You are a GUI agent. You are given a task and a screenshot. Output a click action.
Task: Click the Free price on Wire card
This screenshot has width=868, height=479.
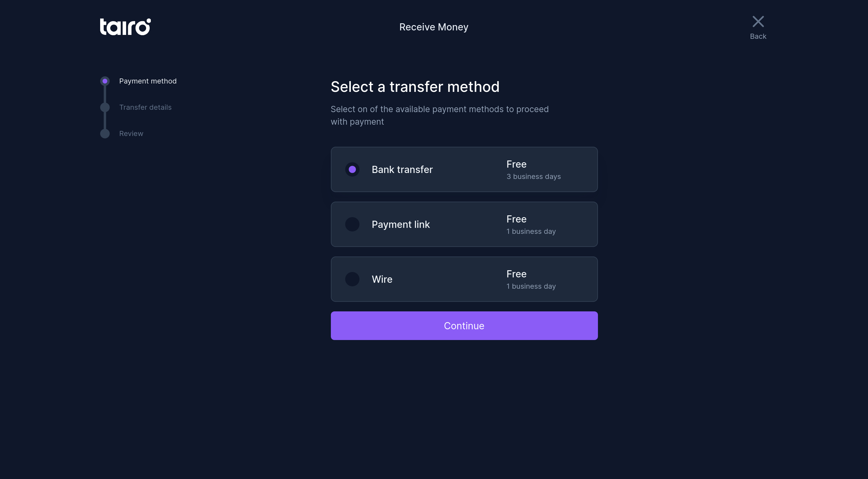(516, 274)
